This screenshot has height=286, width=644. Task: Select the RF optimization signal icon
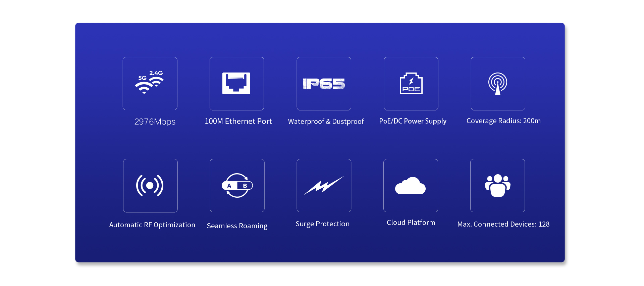point(150,185)
